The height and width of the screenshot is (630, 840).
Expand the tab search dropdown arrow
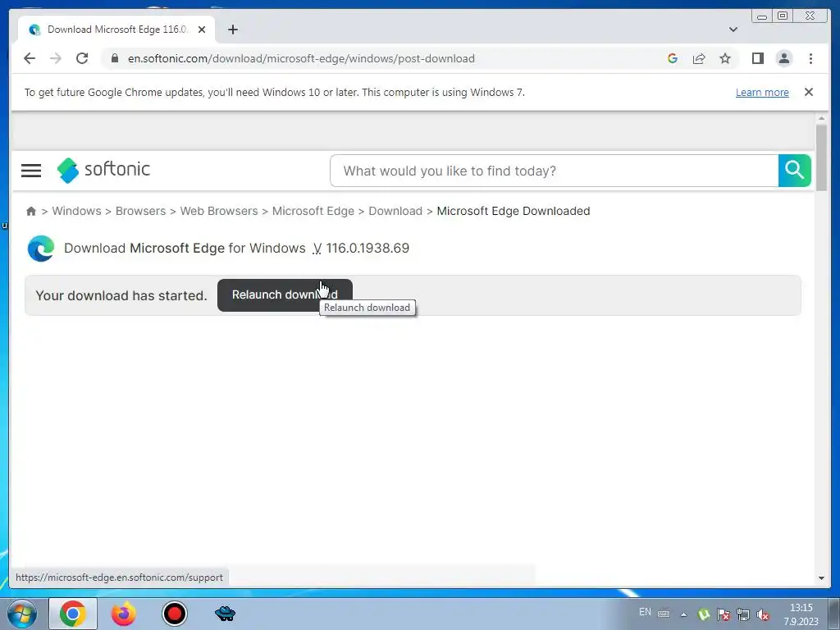[733, 30]
